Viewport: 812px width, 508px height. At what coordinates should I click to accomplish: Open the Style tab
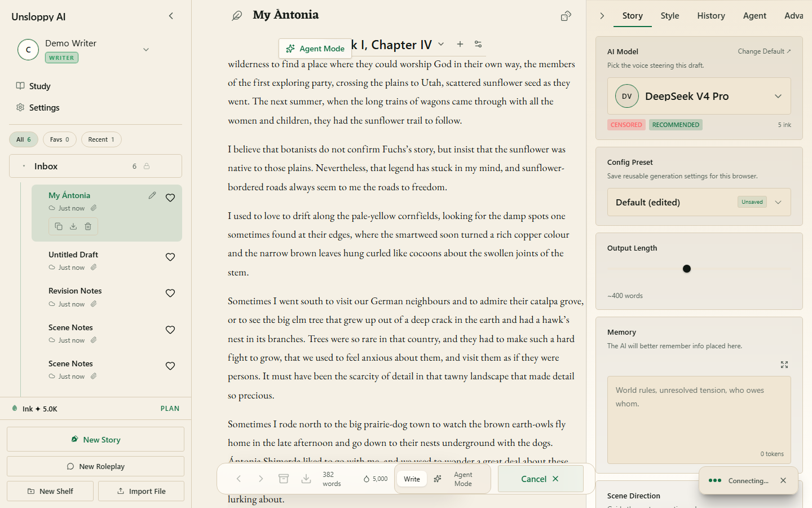(x=670, y=16)
